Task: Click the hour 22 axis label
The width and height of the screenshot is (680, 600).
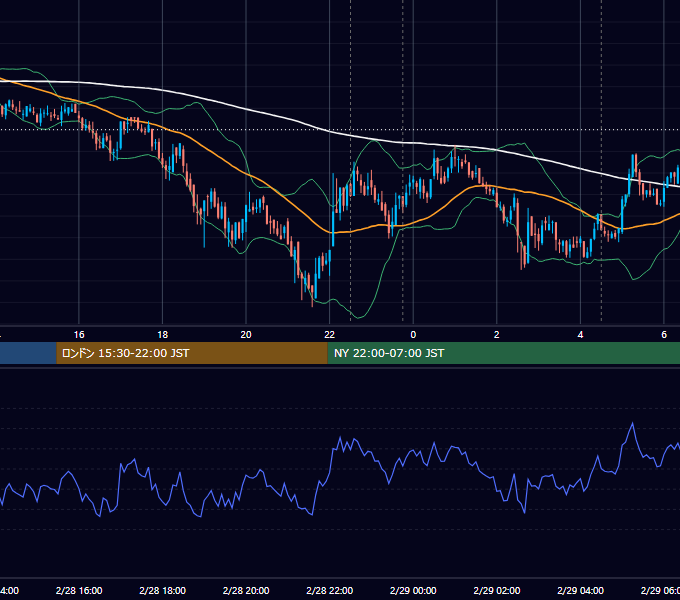Action: [330, 335]
